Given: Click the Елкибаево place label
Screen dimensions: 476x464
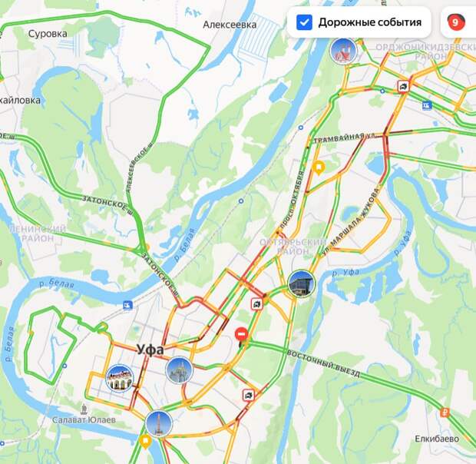Looking at the screenshot, I should pos(437,439).
